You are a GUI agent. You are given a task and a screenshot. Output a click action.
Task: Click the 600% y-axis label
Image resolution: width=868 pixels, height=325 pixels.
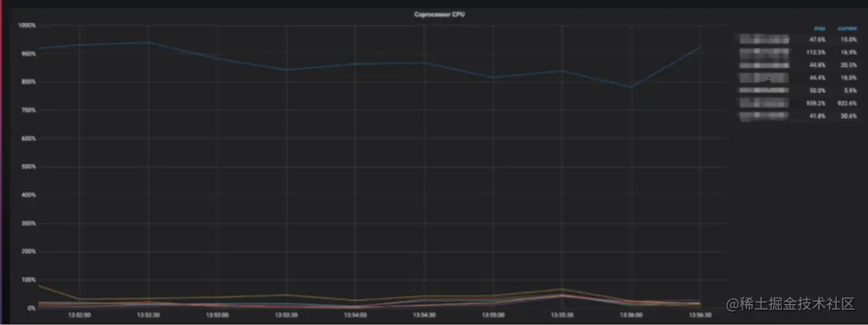pyautogui.click(x=27, y=138)
